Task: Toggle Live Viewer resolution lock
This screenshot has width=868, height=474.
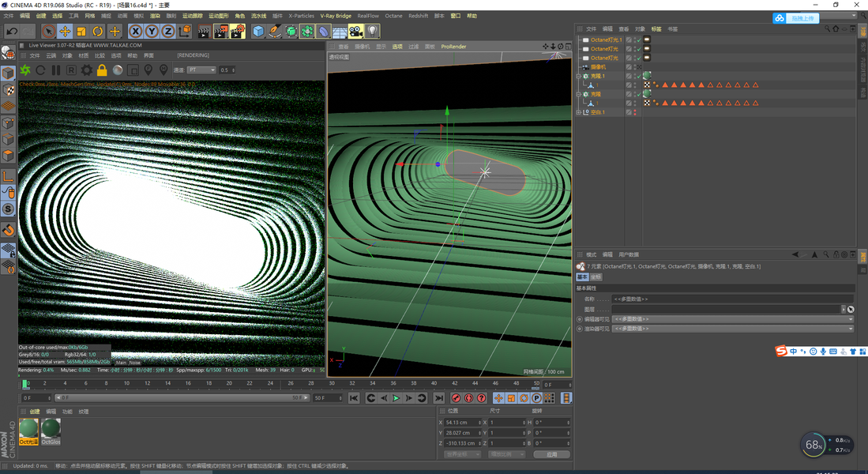Action: [102, 70]
